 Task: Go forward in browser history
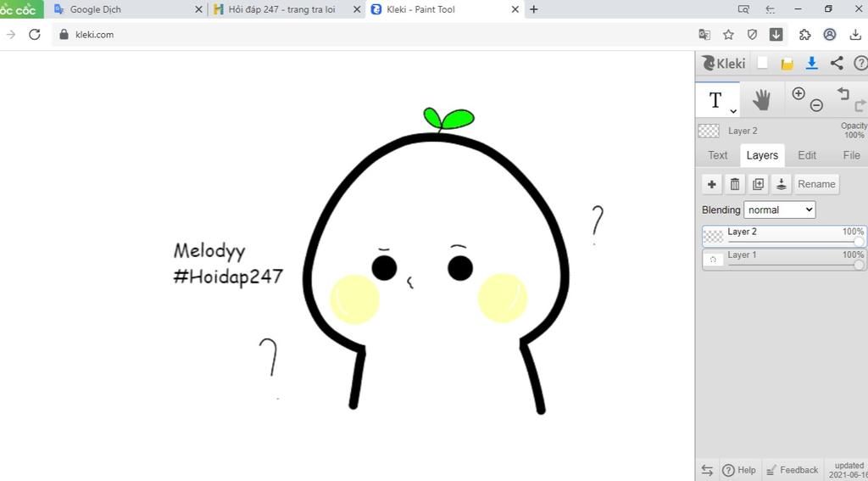point(10,34)
